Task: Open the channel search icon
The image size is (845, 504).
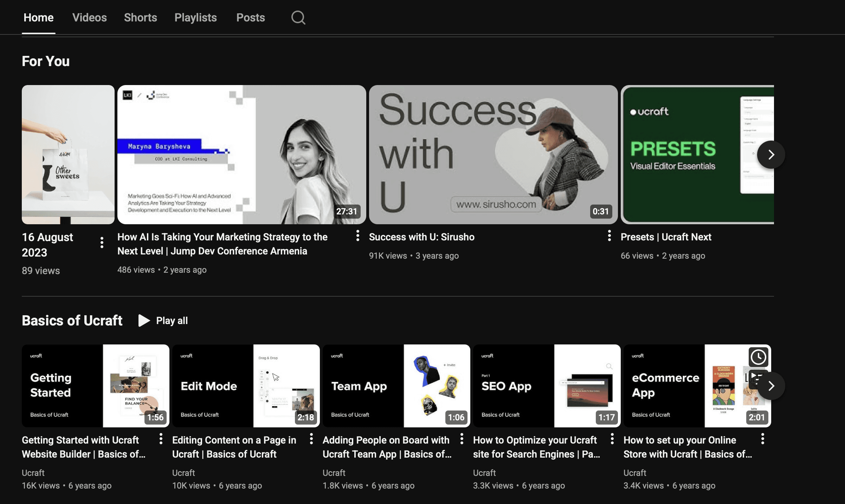Action: [x=298, y=18]
